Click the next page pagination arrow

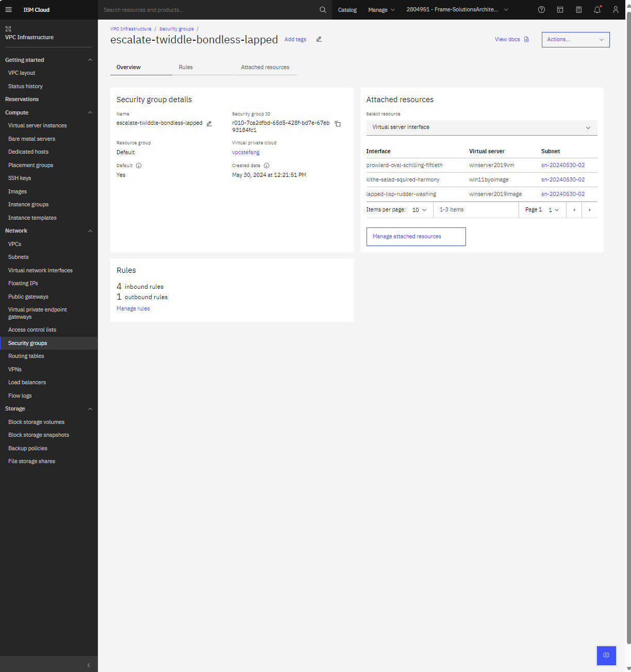[x=589, y=210]
